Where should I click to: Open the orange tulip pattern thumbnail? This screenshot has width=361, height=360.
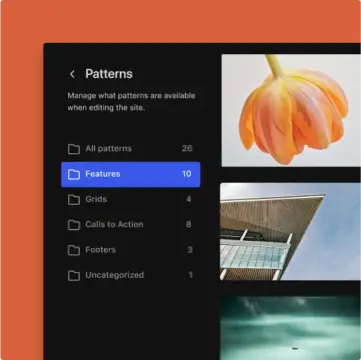click(x=291, y=110)
